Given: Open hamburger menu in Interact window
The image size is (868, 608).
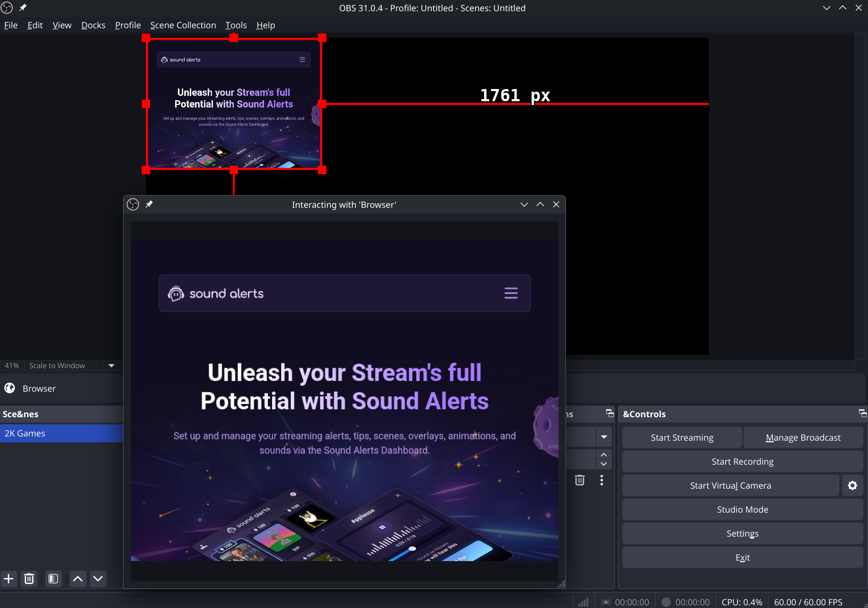Looking at the screenshot, I should (x=511, y=293).
